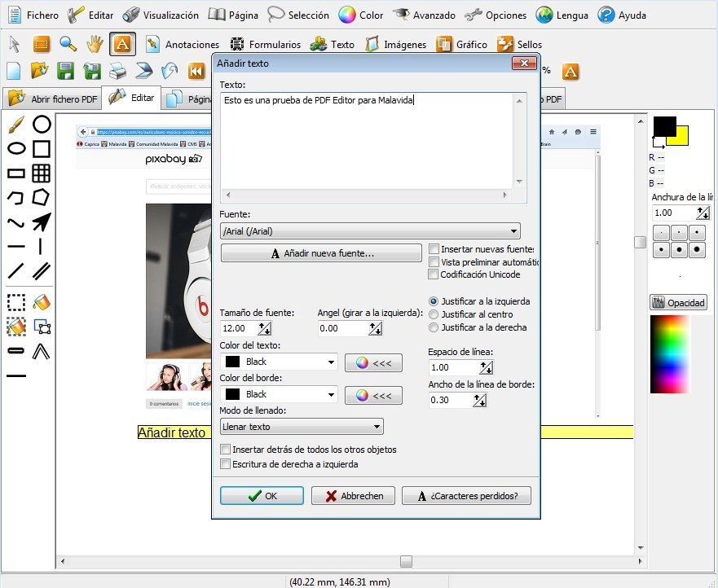718x588 pixels.
Task: Open the Modo de llenado dropdown
Action: [x=302, y=426]
